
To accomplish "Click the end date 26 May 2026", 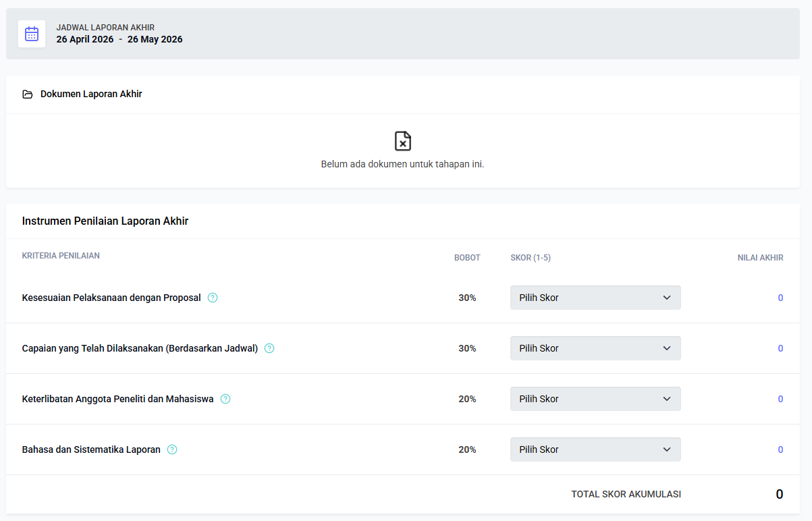I will pos(155,39).
